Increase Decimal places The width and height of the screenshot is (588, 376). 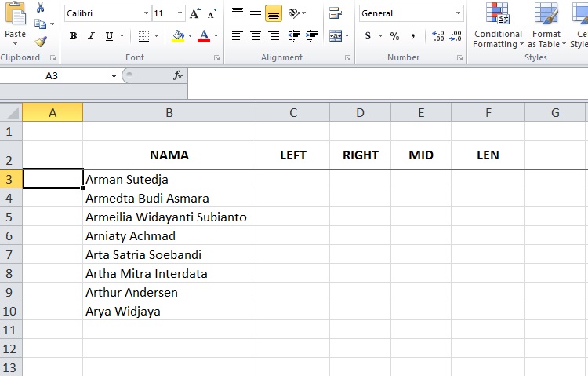pos(438,36)
